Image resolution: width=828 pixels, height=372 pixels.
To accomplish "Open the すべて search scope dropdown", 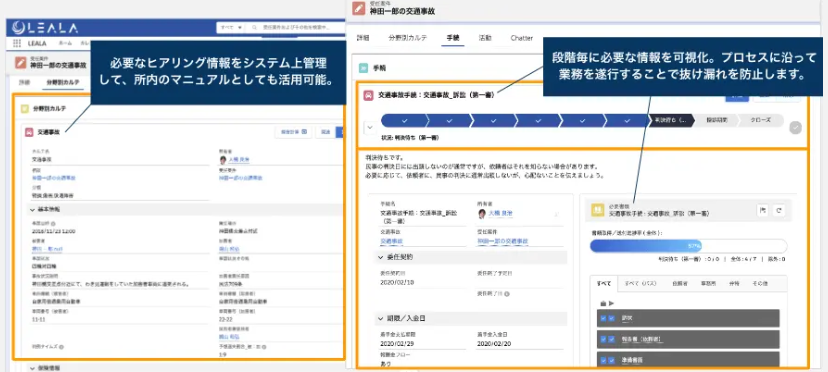I will [x=231, y=27].
